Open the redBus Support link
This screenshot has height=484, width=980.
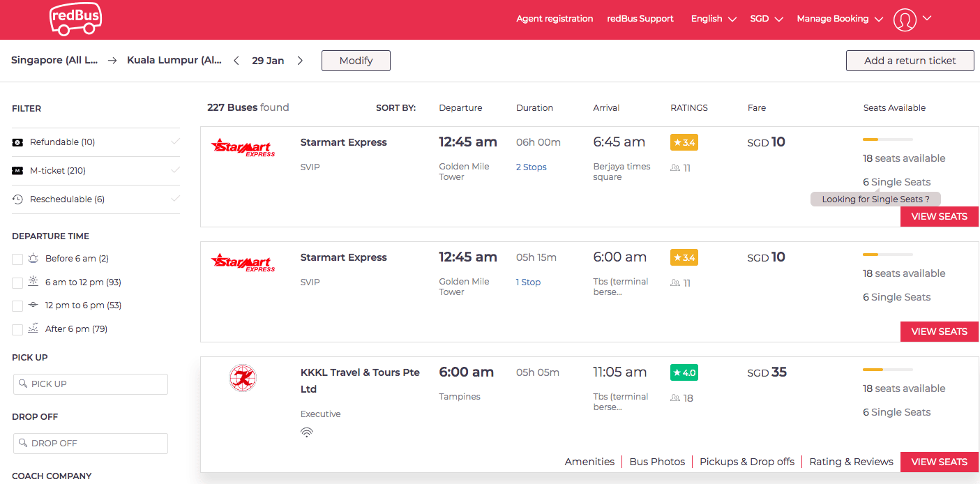pos(640,19)
